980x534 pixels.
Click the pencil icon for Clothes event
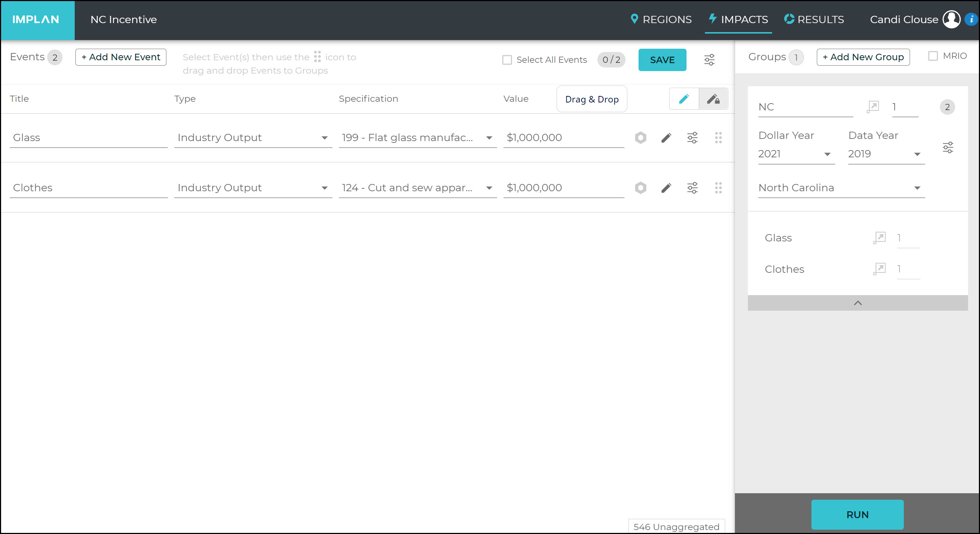(x=666, y=188)
